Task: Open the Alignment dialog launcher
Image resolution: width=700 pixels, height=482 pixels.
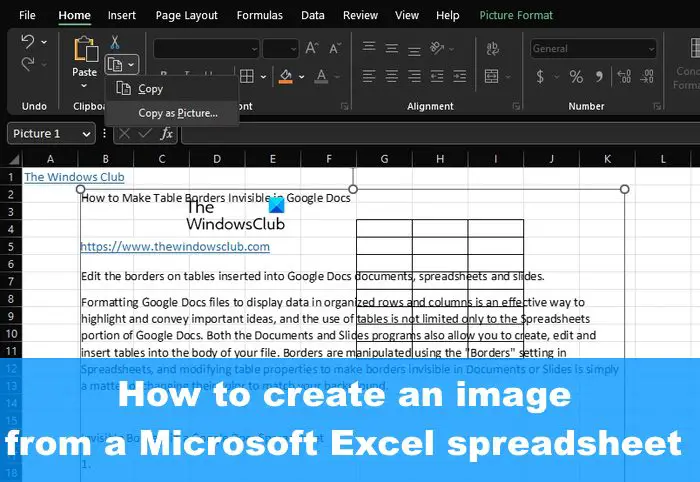Action: 517,106
